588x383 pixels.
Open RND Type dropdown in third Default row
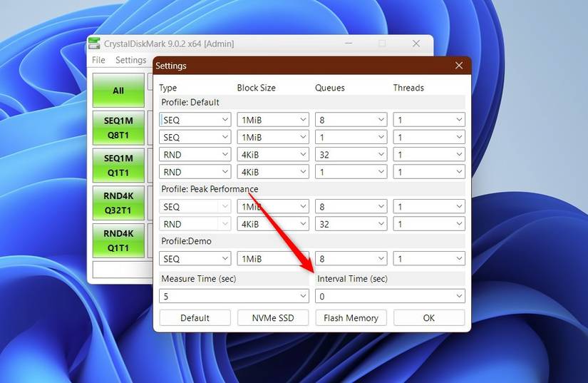(195, 155)
